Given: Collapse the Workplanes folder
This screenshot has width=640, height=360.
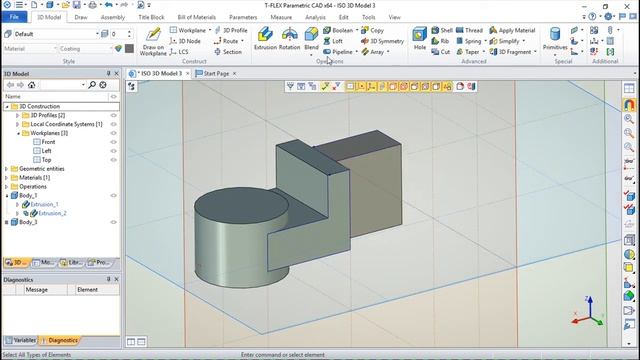Looking at the screenshot, I should [x=18, y=133].
